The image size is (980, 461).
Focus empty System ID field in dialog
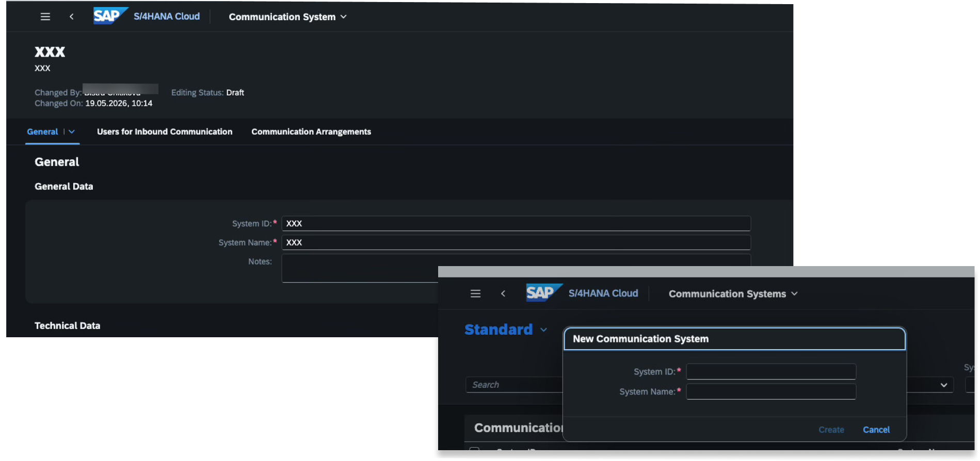coord(771,371)
